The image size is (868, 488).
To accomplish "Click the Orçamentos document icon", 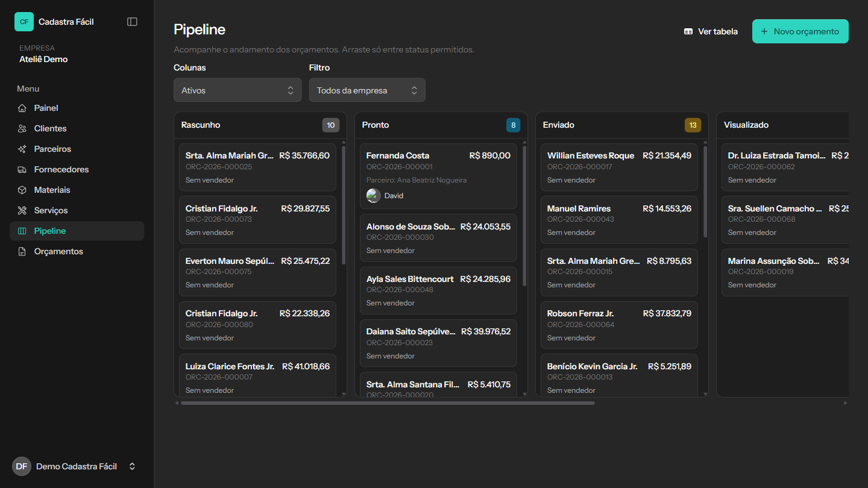I will click(22, 252).
